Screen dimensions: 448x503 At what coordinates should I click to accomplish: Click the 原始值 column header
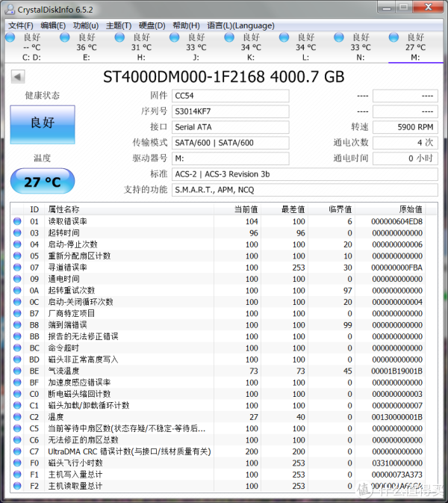pos(391,209)
